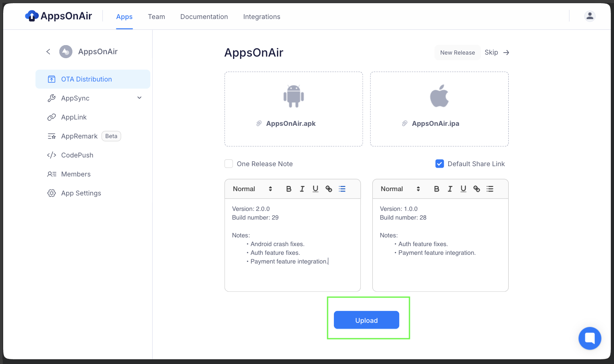Click the AppsOnAir cloud logo icon

32,16
